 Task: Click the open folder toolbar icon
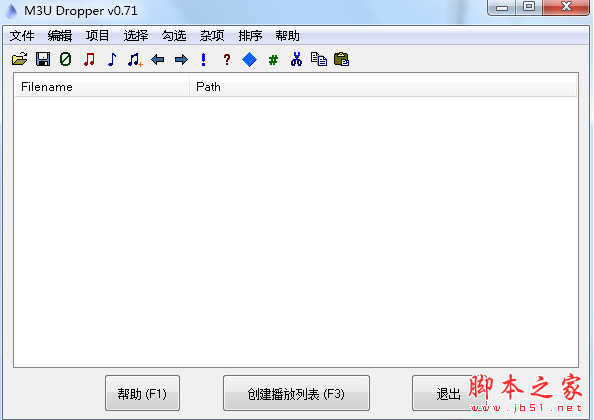pyautogui.click(x=20, y=59)
